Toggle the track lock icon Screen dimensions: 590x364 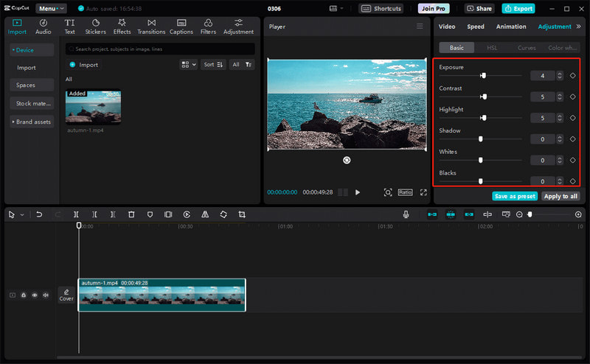[x=24, y=295]
